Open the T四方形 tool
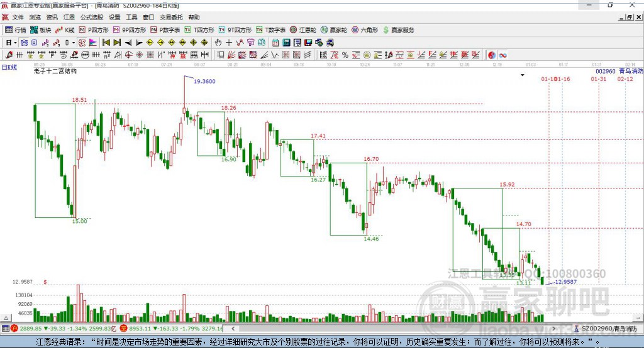This screenshot has width=644, height=348. pos(199,30)
